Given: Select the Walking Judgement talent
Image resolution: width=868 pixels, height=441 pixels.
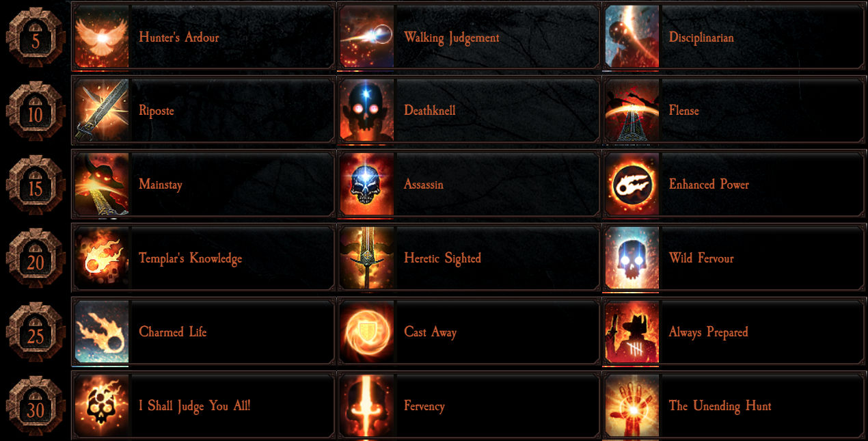Looking at the screenshot, I should pyautogui.click(x=468, y=37).
